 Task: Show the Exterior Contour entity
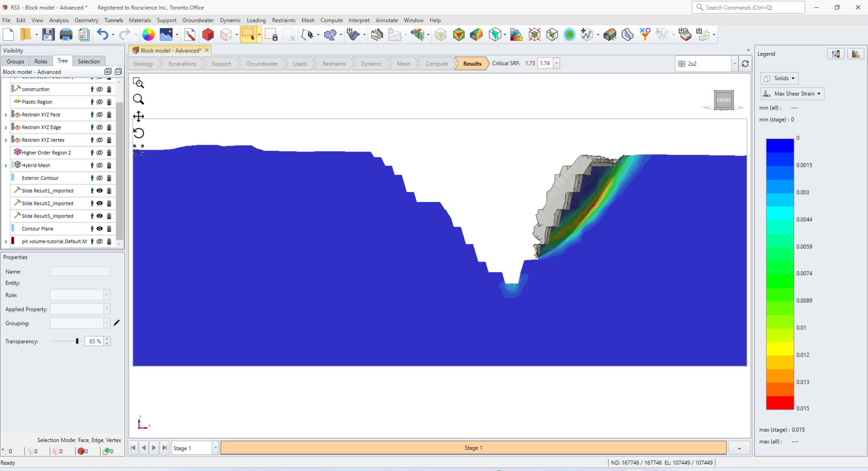point(100,178)
